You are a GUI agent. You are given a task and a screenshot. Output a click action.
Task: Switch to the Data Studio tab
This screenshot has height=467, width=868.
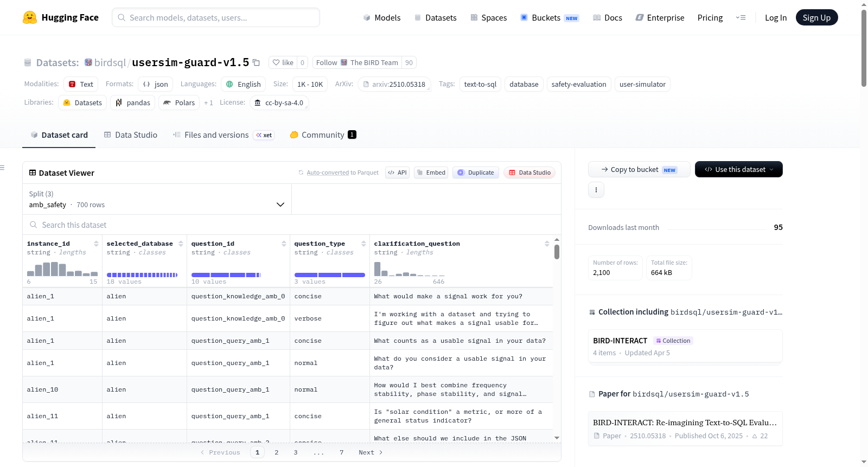coord(131,135)
